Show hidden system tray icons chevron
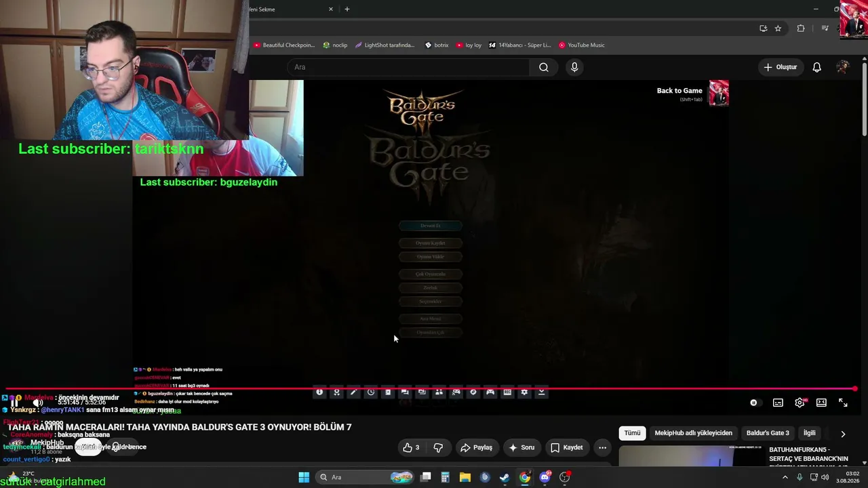The width and height of the screenshot is (868, 488). 785,477
